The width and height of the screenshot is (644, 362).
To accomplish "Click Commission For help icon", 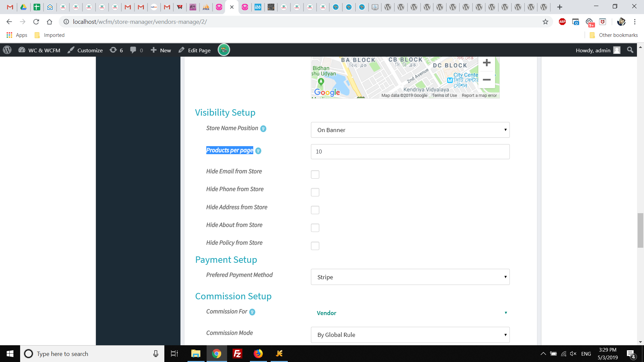I will point(252,312).
